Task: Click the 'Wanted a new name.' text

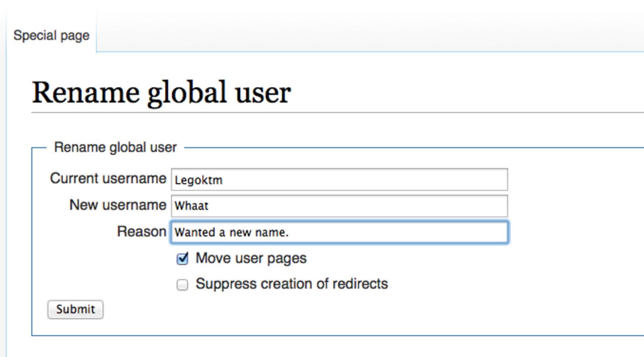Action: click(231, 233)
